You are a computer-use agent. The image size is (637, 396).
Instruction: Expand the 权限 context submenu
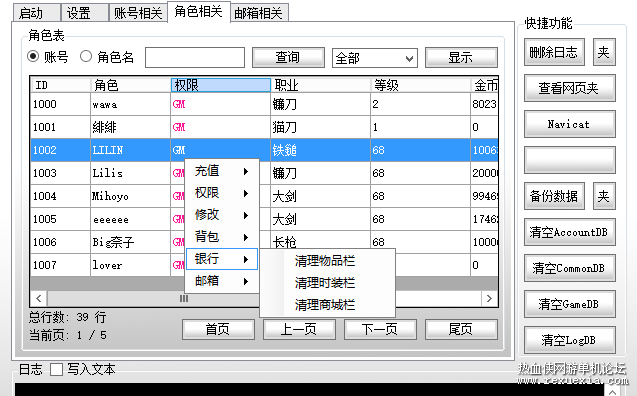pos(222,193)
